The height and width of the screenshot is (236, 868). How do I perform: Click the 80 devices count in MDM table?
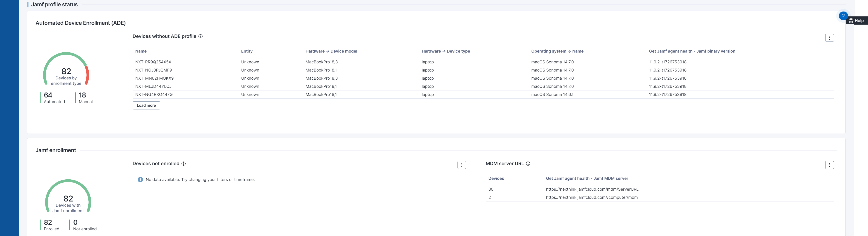click(491, 189)
